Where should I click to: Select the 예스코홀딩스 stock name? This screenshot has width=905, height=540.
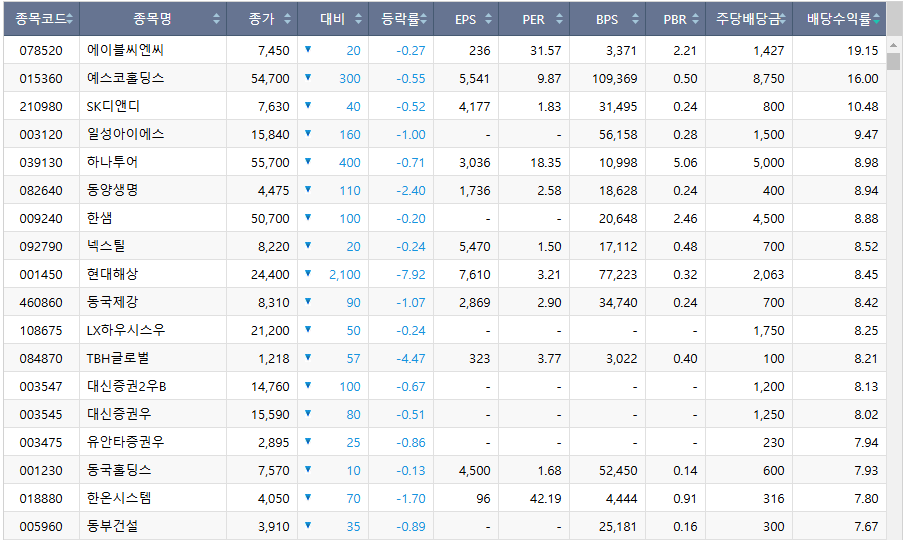[125, 78]
